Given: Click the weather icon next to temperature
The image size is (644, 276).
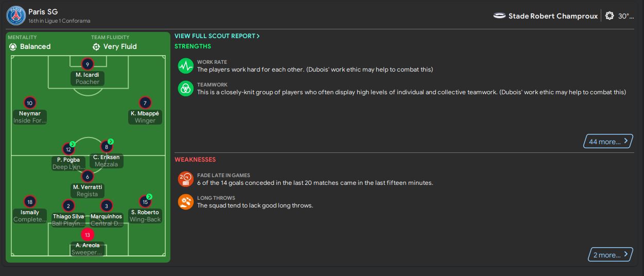Looking at the screenshot, I should point(610,16).
